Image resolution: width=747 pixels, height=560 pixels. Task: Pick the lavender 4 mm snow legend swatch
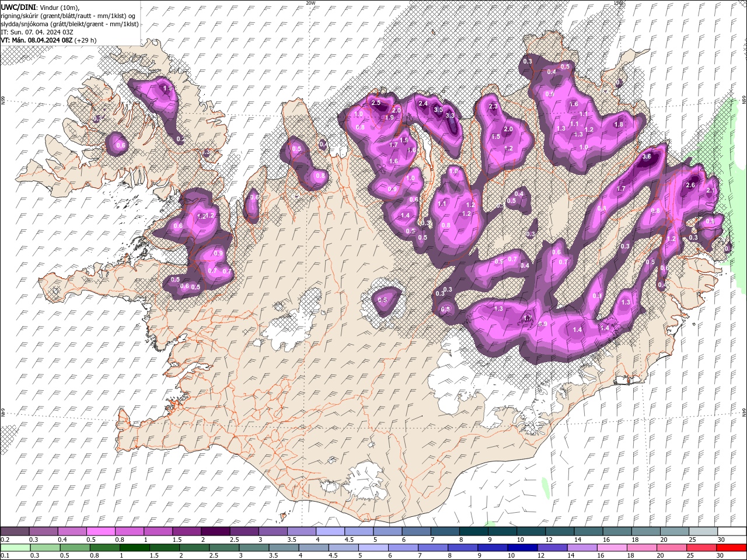(329, 531)
